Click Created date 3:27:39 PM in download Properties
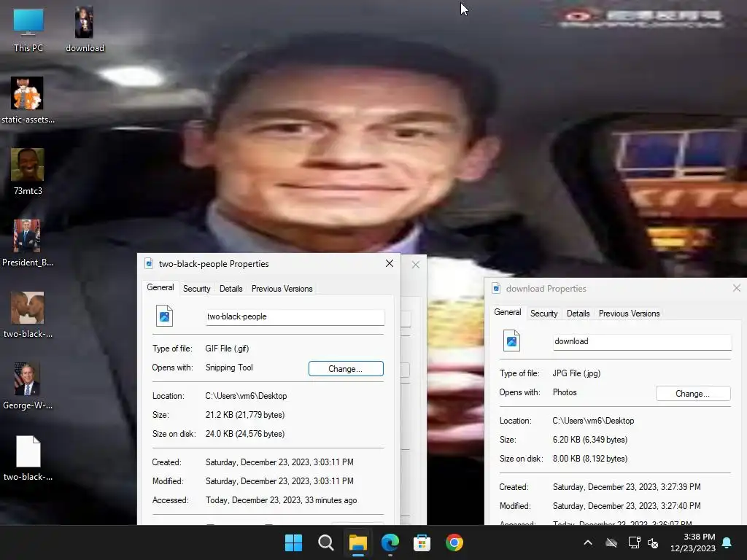 [627, 486]
